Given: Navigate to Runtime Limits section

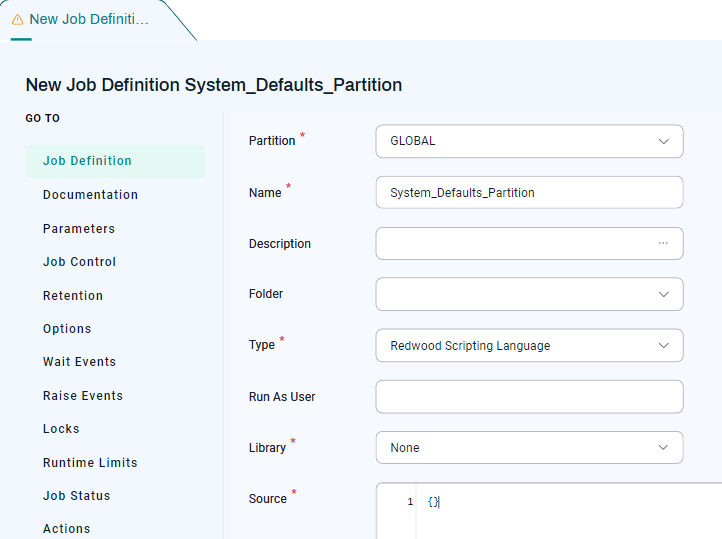Looking at the screenshot, I should (90, 463).
